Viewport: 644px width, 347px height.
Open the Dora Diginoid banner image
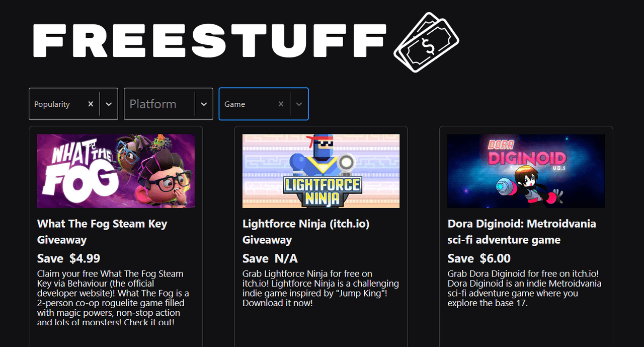tap(526, 171)
